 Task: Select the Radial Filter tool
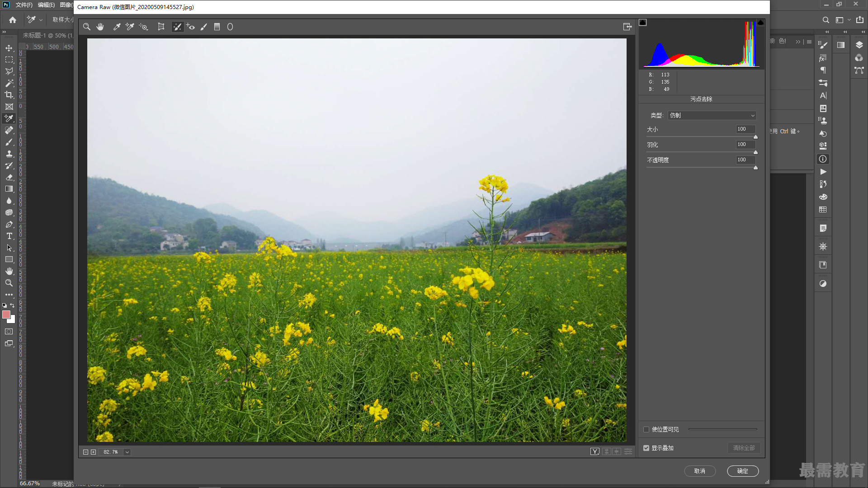230,27
